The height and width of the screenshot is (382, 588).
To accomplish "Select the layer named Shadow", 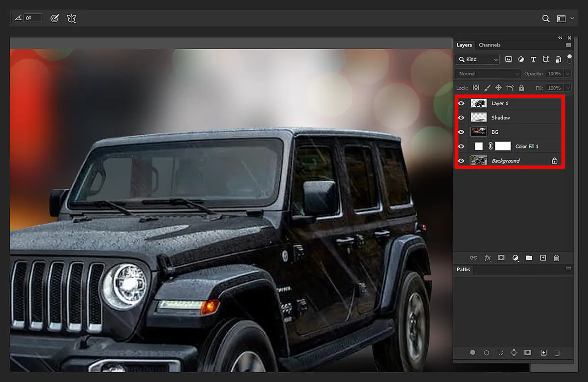I will pyautogui.click(x=501, y=118).
